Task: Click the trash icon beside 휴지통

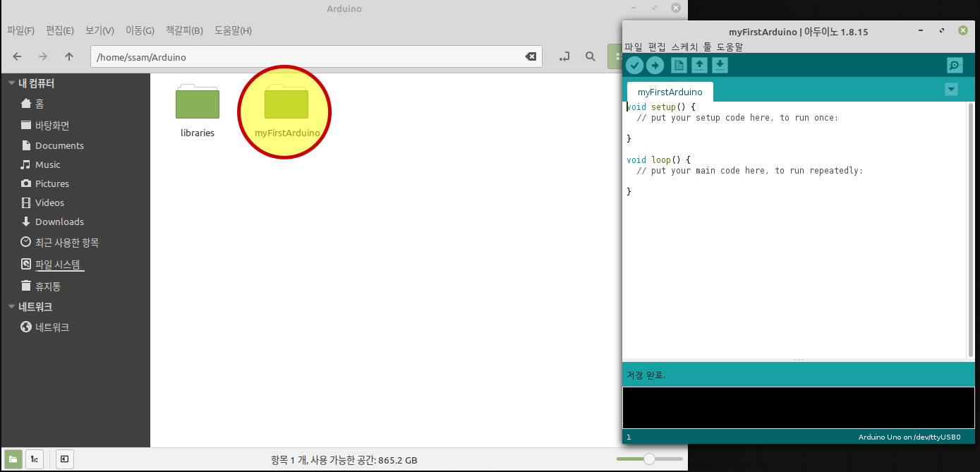Action: [x=26, y=286]
